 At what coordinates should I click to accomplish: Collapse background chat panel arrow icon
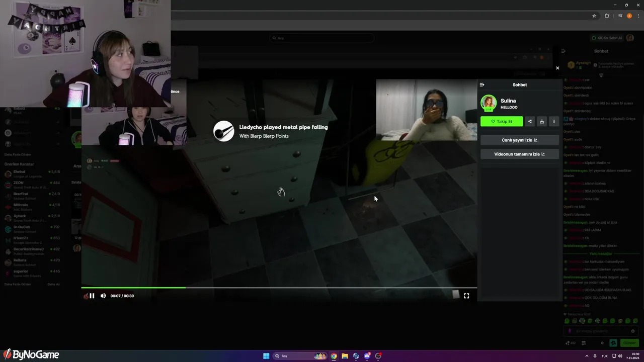point(563,51)
